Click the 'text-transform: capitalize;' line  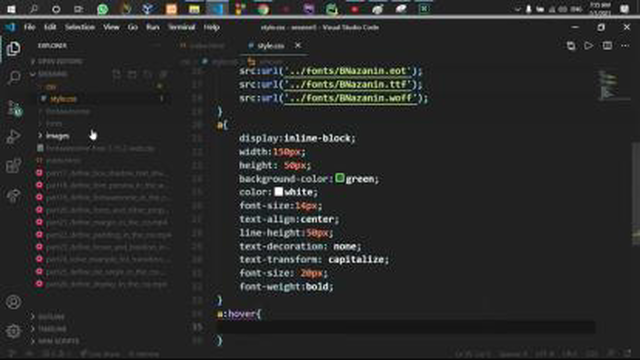click(x=314, y=260)
